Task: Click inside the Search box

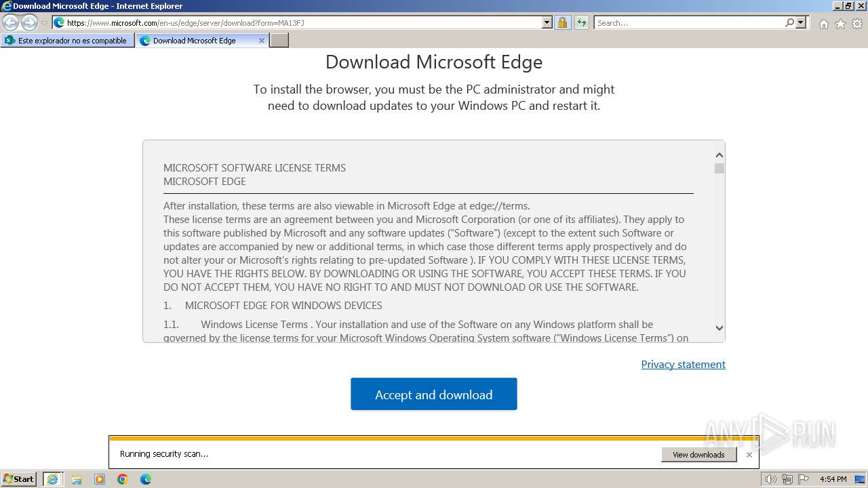Action: click(689, 22)
